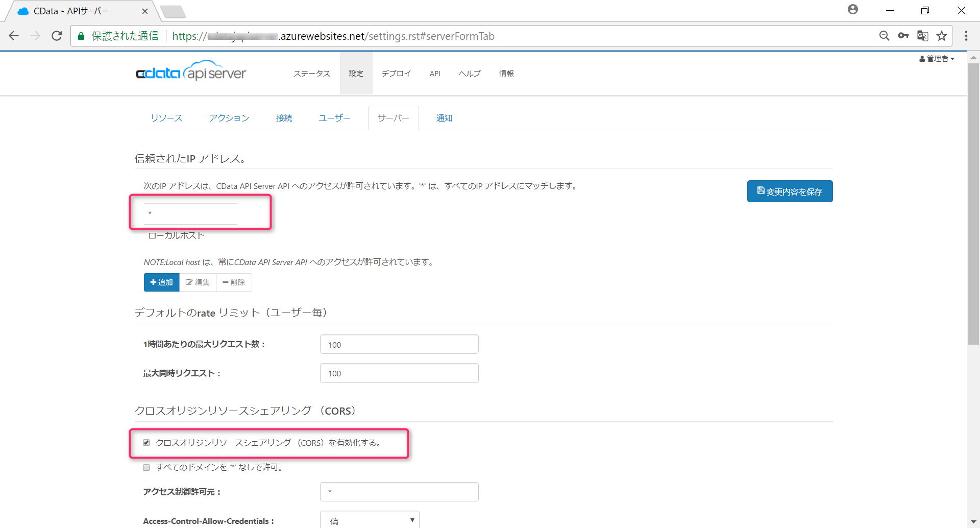
Task: Reload the current page
Action: (x=57, y=36)
